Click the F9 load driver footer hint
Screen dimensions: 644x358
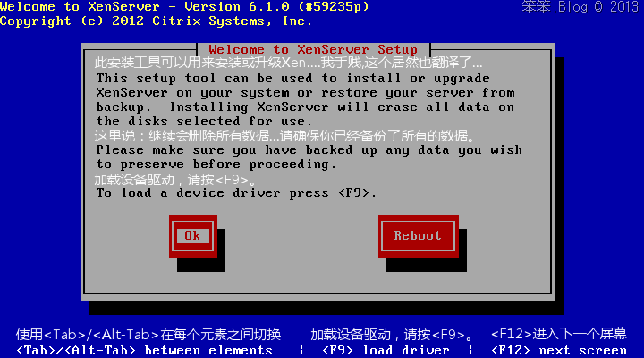(x=386, y=351)
